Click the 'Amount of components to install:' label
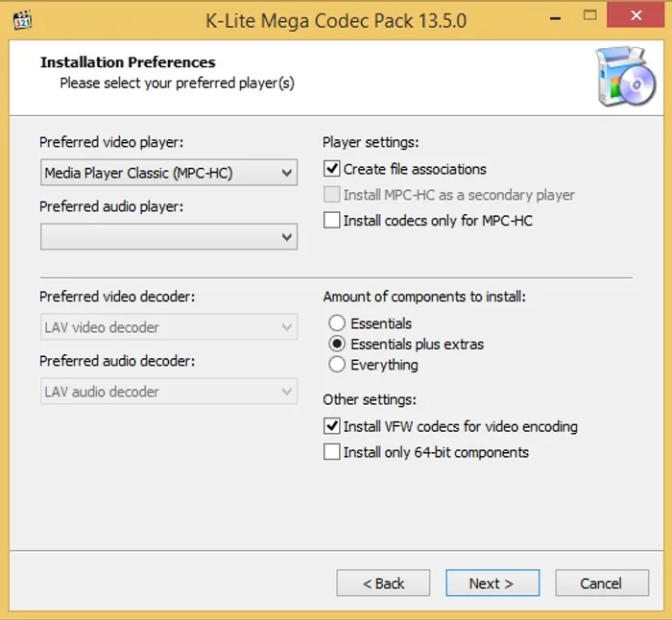The image size is (672, 620). pos(424,297)
